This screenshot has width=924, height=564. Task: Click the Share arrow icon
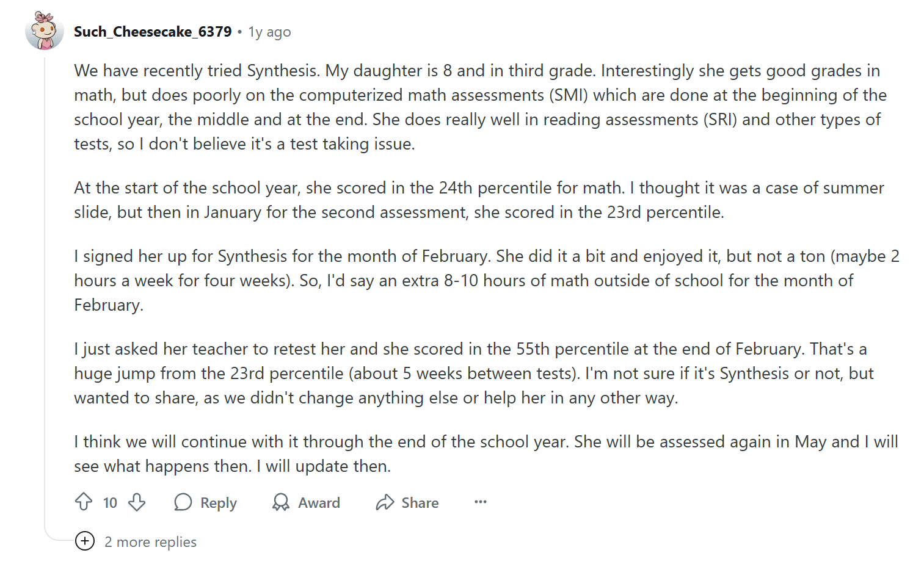click(x=385, y=502)
